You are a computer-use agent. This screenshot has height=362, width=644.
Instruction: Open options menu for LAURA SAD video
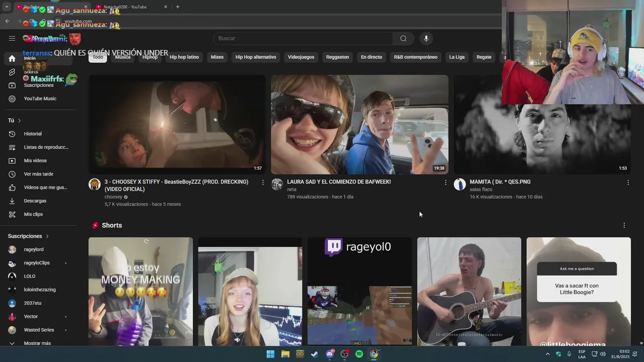click(445, 182)
